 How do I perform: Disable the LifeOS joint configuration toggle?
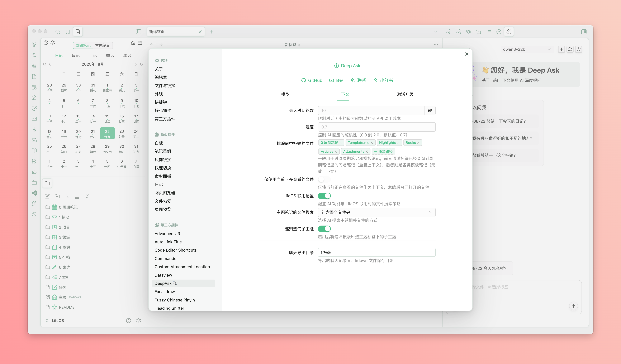click(324, 196)
